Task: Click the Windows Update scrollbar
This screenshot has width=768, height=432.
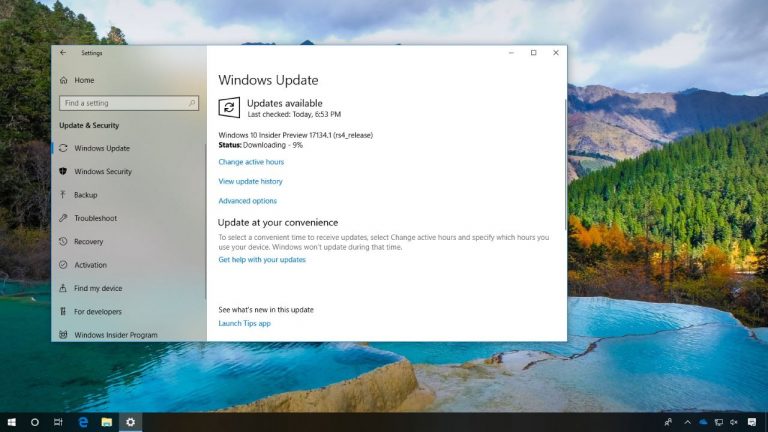Action: click(x=566, y=164)
